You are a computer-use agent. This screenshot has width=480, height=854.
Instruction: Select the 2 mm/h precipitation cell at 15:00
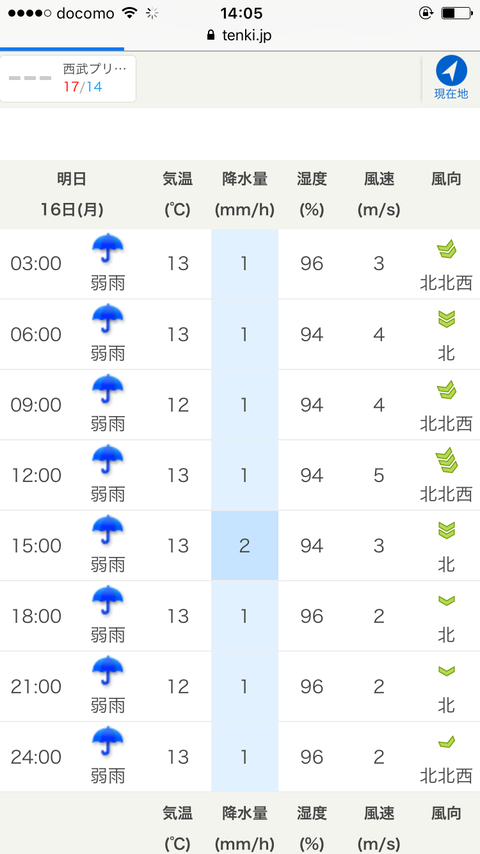pos(245,546)
